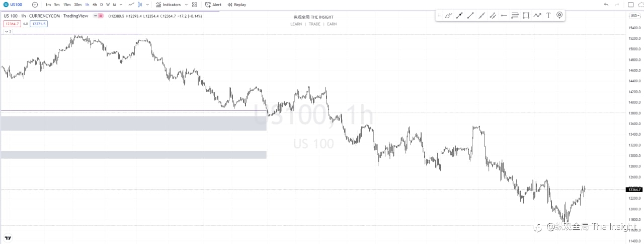Switch to the 4h timeframe
Image resolution: width=644 pixels, height=244 pixels.
coord(95,5)
